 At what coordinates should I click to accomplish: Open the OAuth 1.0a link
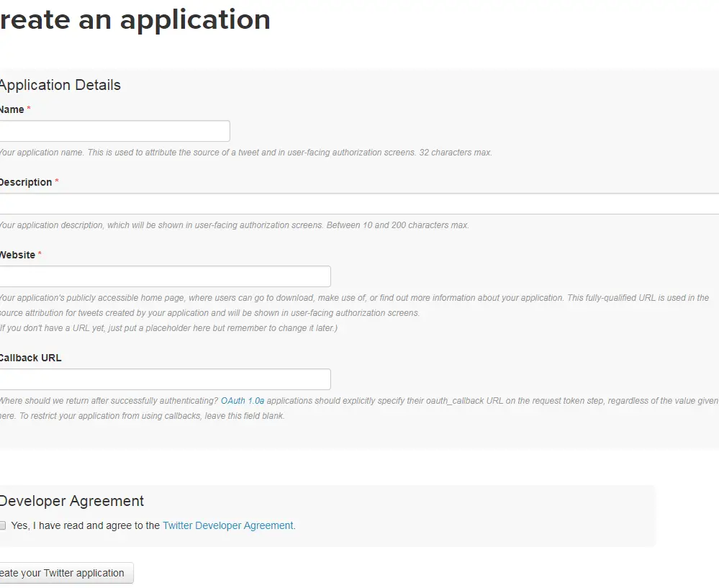(243, 401)
